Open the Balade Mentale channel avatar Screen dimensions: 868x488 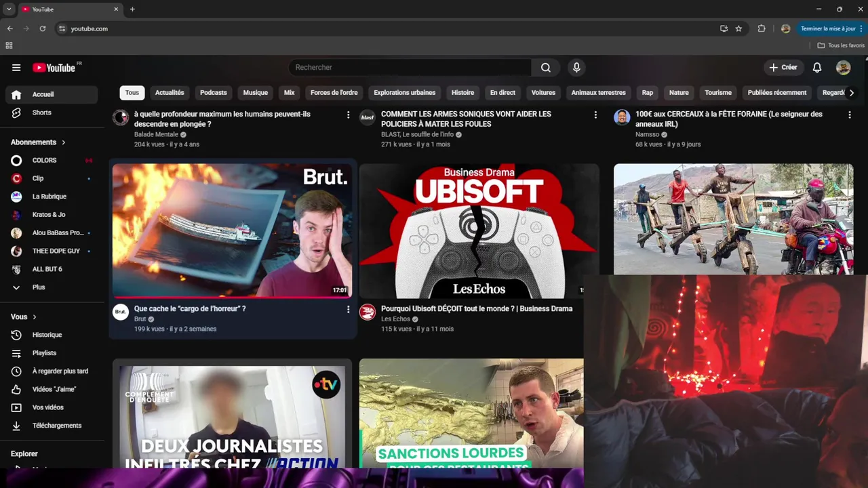click(121, 117)
